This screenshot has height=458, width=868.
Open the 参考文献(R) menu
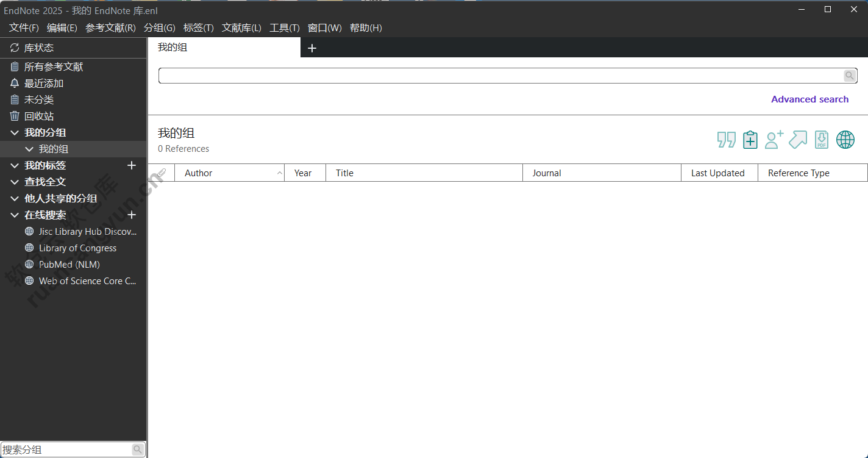[x=110, y=28]
